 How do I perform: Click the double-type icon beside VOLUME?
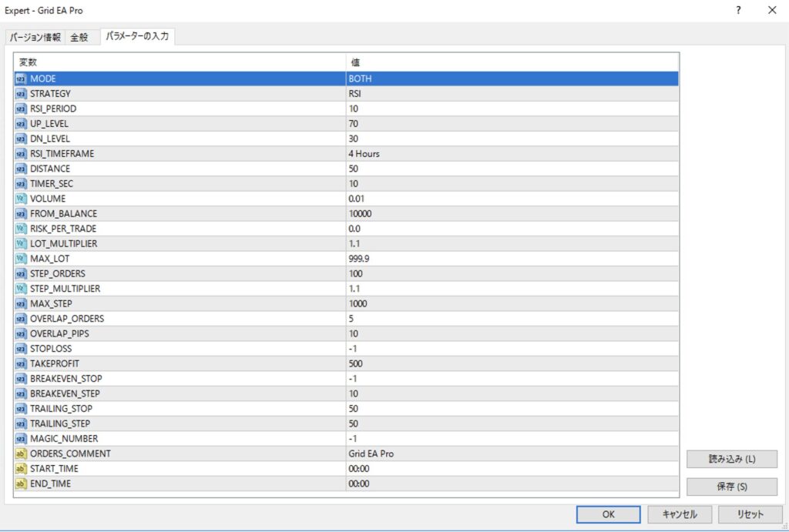coord(21,199)
